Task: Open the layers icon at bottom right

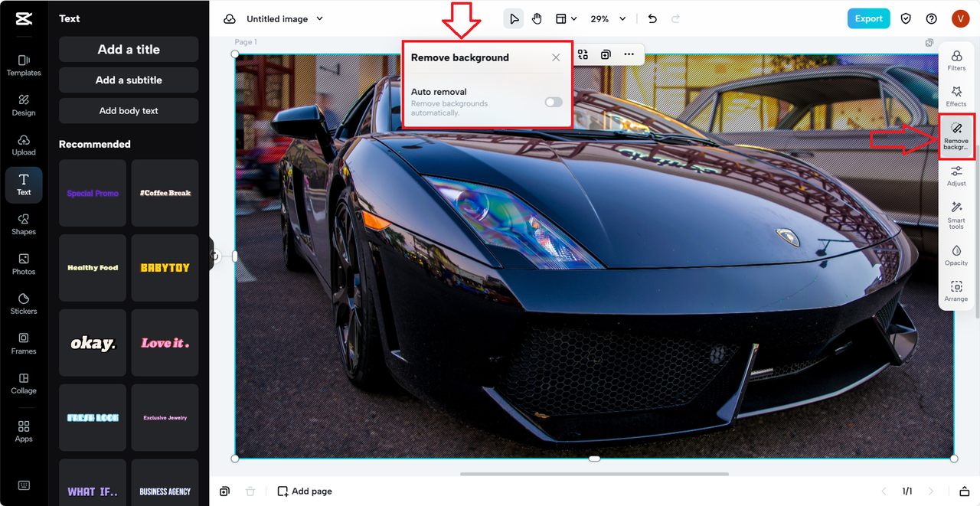Action: coord(965,491)
